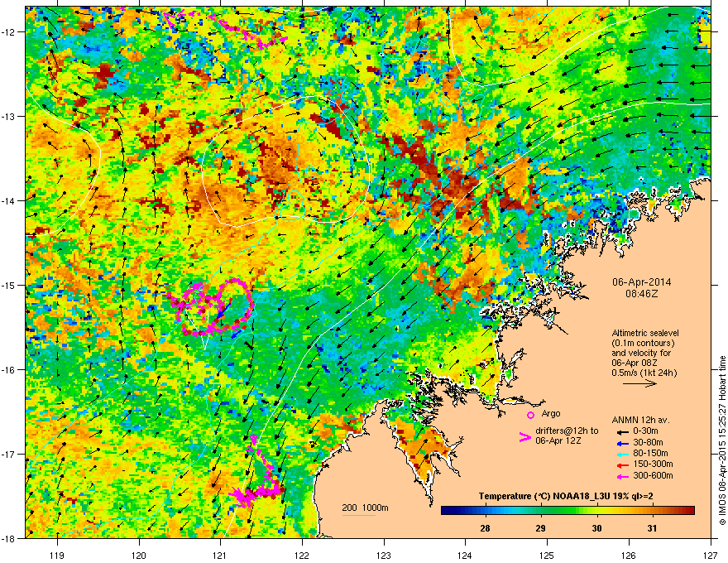Screen dimensions: 728x563
Task: Click the dark red end of temperature colorbar
Action: 689,511
